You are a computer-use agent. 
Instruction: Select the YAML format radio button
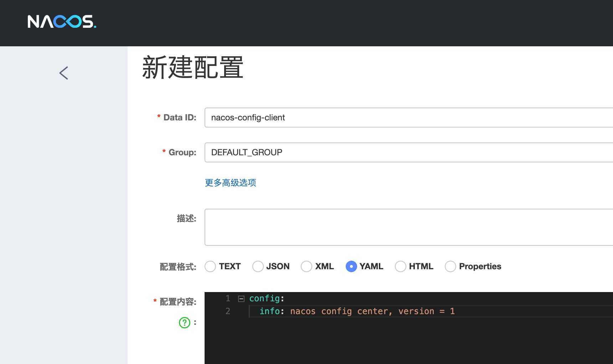pyautogui.click(x=351, y=266)
